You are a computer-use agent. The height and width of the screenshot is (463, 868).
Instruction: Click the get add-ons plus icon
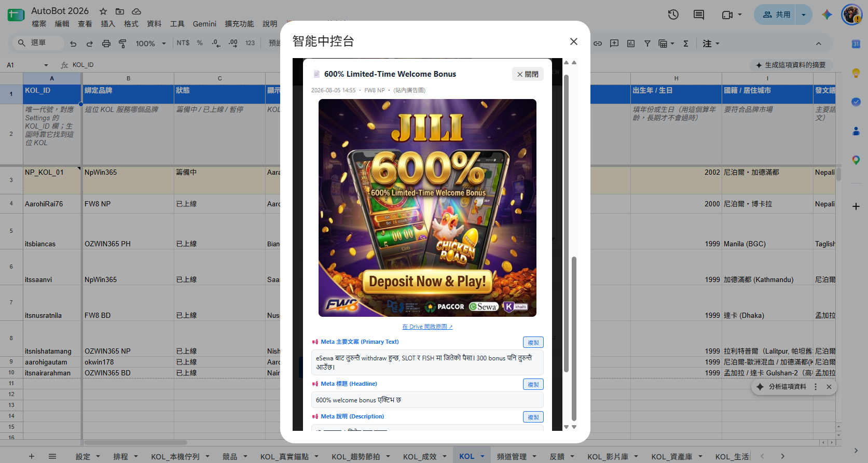(x=856, y=206)
